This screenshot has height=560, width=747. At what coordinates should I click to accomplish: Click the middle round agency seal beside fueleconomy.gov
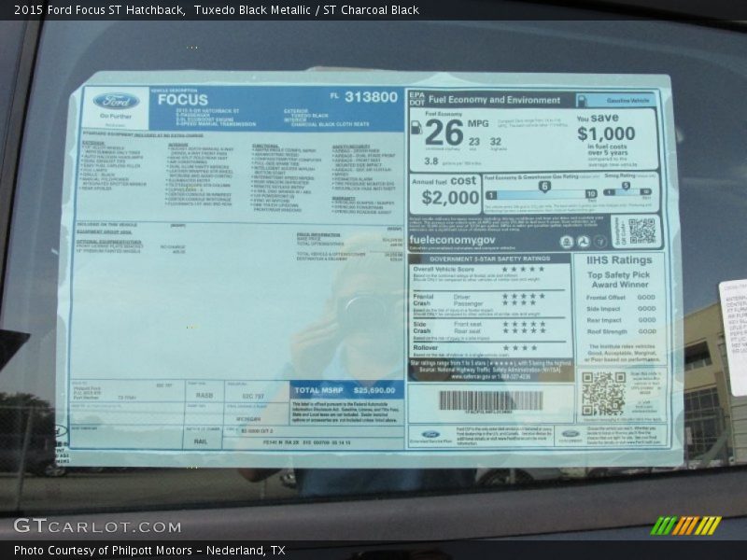[x=583, y=242]
